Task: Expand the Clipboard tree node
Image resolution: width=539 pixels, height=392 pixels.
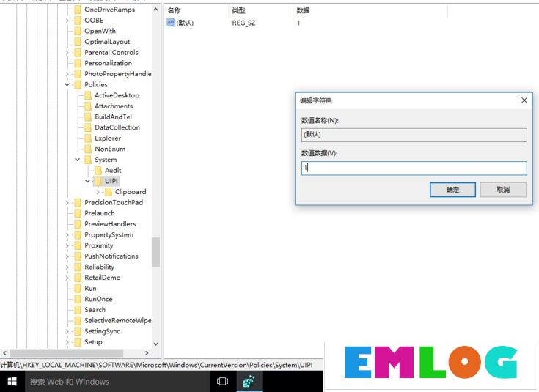Action: pos(98,192)
